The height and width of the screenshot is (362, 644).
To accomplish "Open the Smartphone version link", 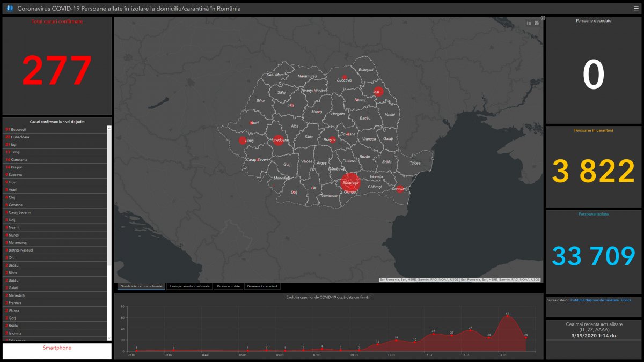I will (57, 348).
